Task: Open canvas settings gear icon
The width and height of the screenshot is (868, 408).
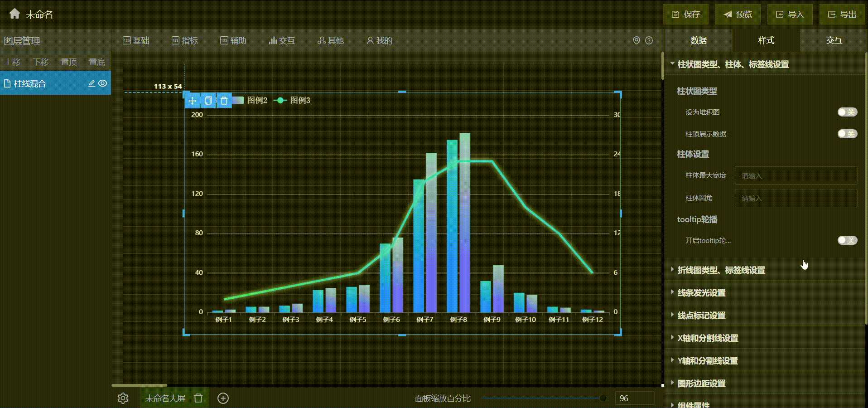Action: pos(123,398)
